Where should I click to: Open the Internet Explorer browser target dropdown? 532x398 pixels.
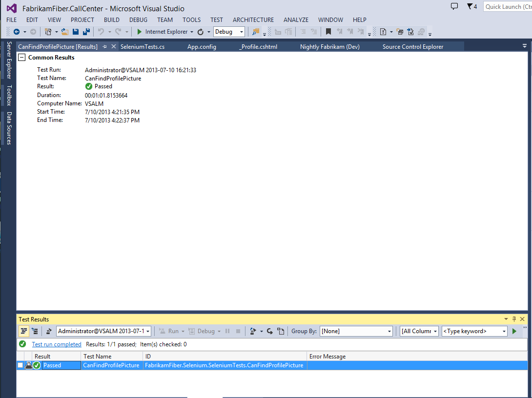pyautogui.click(x=192, y=32)
